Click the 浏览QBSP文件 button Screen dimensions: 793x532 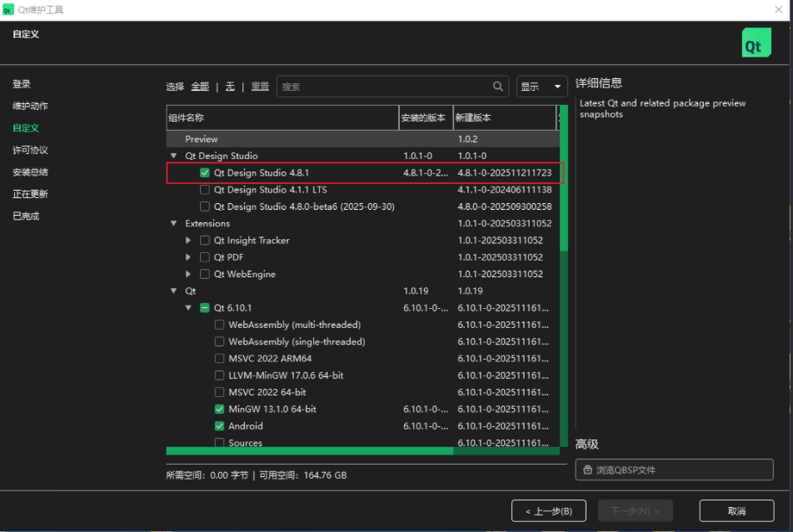pos(674,470)
